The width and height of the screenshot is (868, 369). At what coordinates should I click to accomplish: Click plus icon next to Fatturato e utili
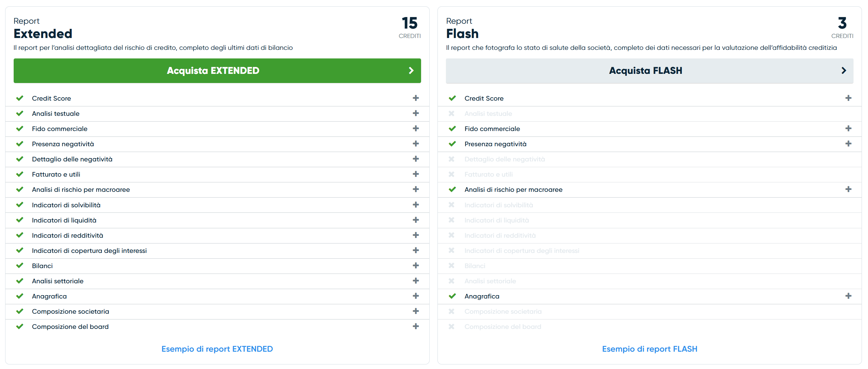pos(416,174)
